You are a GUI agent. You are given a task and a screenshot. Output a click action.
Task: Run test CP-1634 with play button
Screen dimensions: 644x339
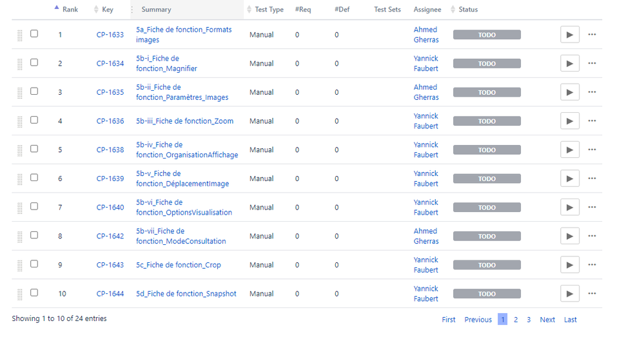click(x=570, y=63)
